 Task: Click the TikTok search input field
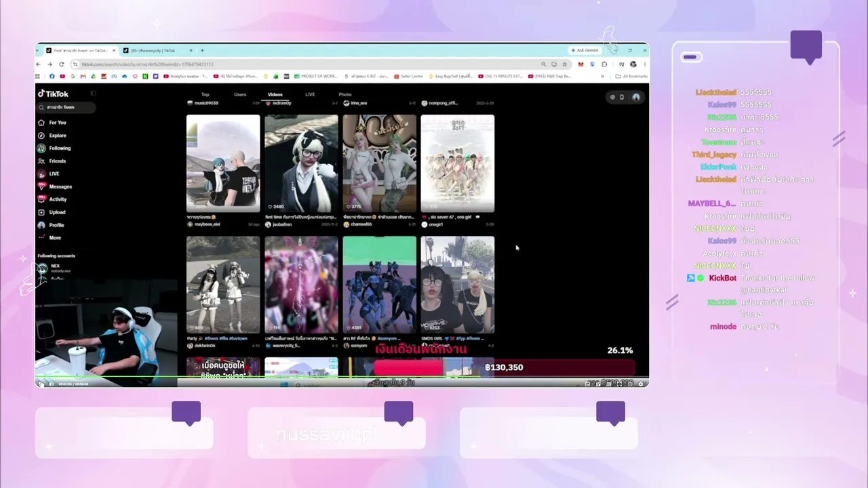66,107
